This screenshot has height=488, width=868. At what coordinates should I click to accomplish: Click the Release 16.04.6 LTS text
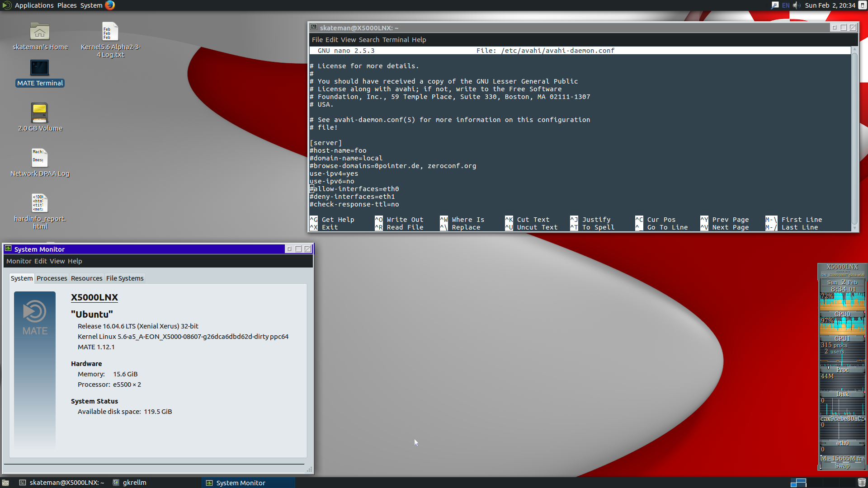[x=138, y=326]
